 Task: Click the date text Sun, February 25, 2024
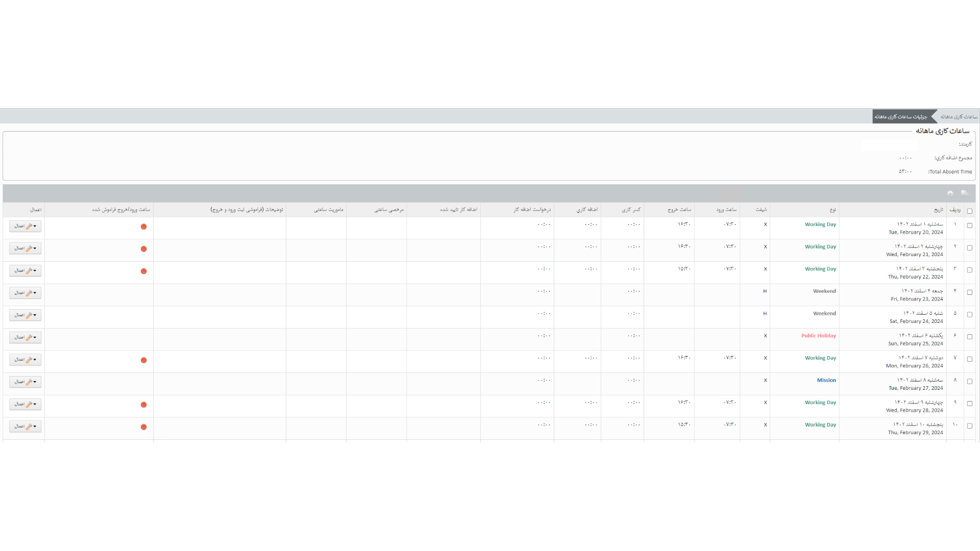point(915,344)
